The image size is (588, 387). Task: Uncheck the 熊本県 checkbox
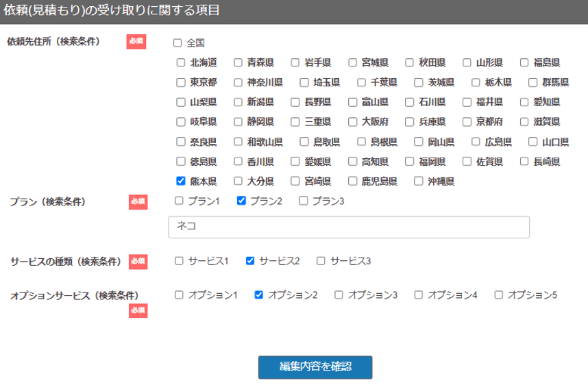[181, 182]
